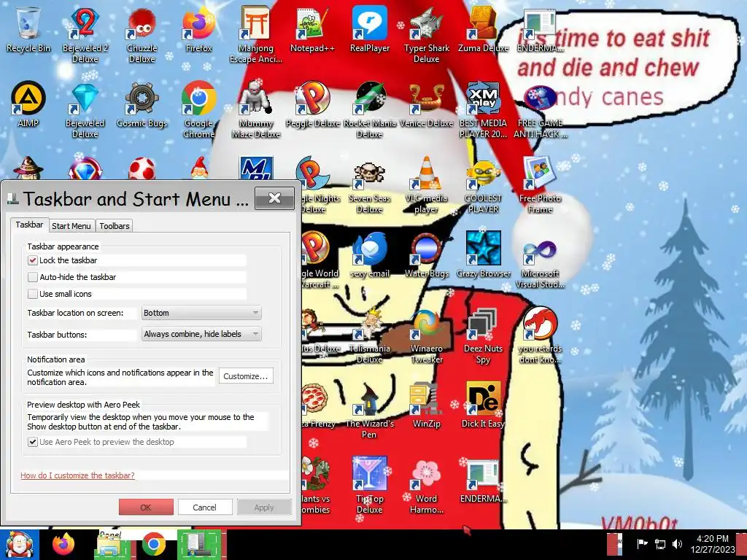747x560 pixels.
Task: Launch Rocket Mania Deluxe shortcut
Action: pyautogui.click(x=370, y=111)
